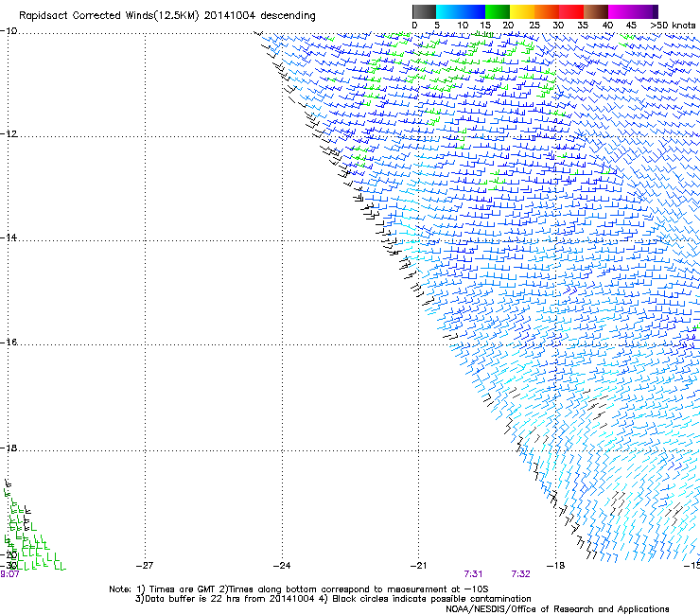The image size is (700, 615).
Task: Select the green 15-20 knots color swatch
Action: 498,11
